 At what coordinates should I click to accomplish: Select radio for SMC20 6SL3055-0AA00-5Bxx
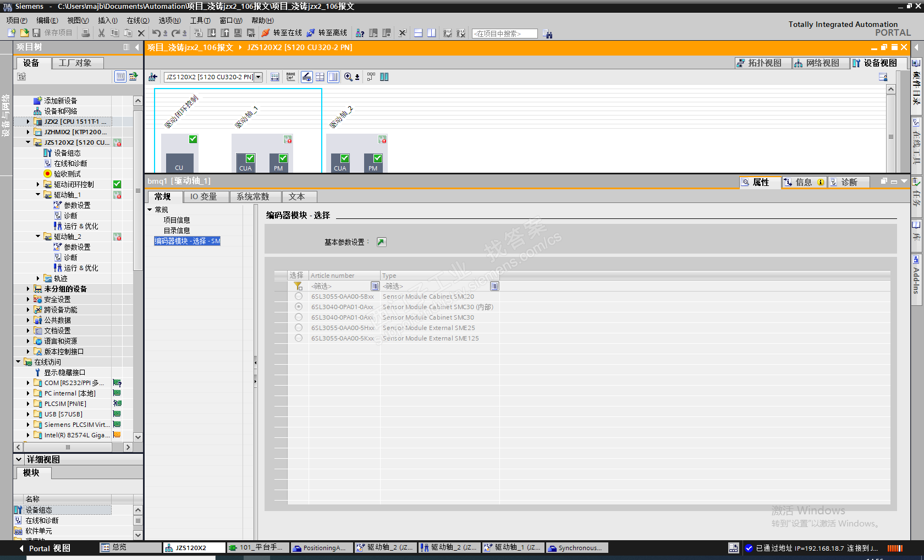[299, 297]
